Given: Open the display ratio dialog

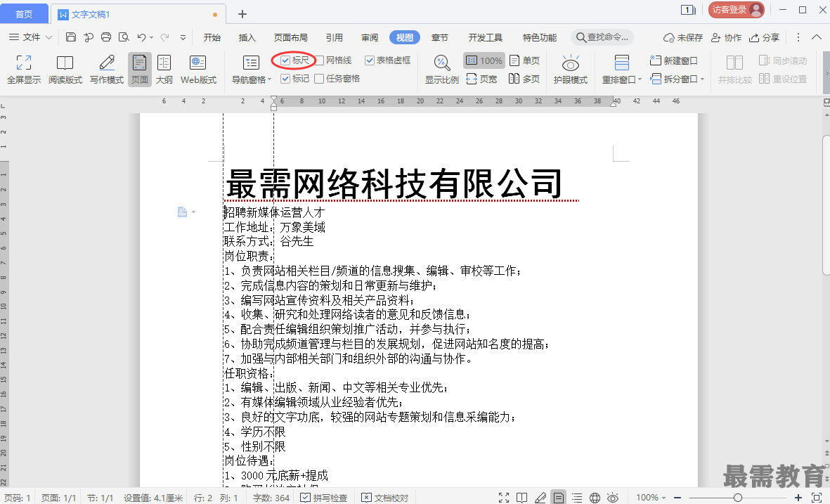Looking at the screenshot, I should click(x=442, y=70).
